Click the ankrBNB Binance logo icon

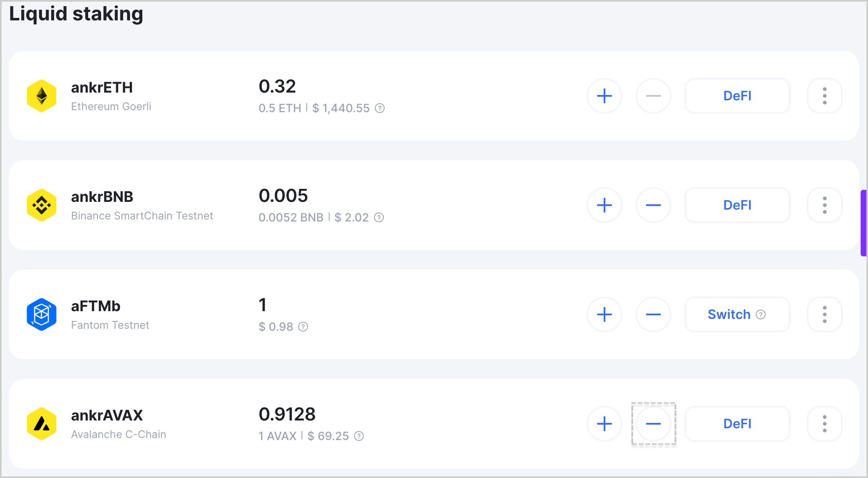click(41, 206)
